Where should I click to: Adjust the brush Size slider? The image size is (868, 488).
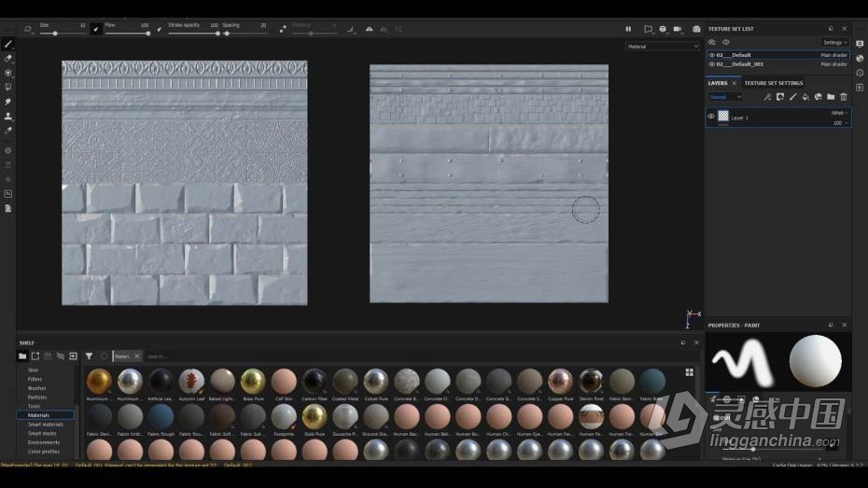point(62,34)
